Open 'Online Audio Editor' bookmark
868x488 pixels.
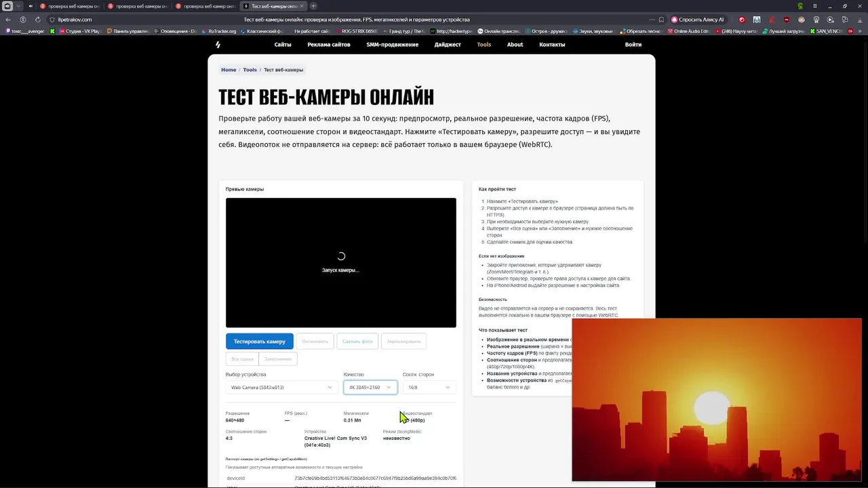(x=688, y=31)
